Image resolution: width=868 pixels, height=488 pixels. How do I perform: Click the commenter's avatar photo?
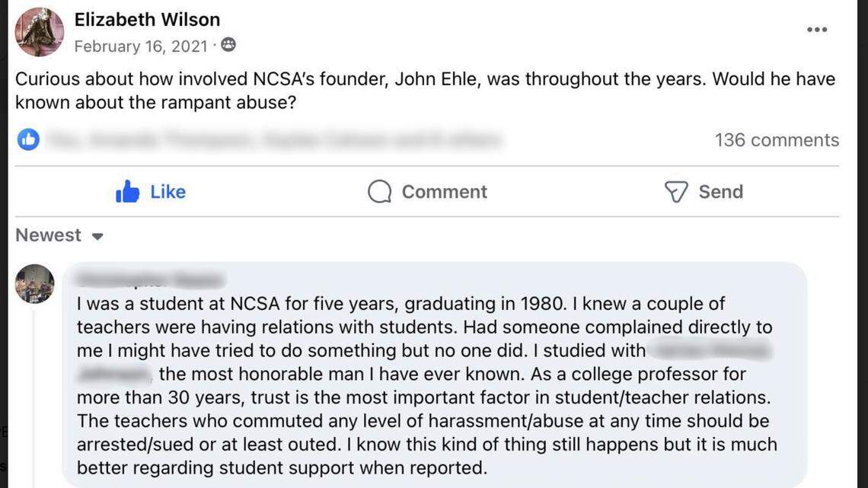pos(34,283)
